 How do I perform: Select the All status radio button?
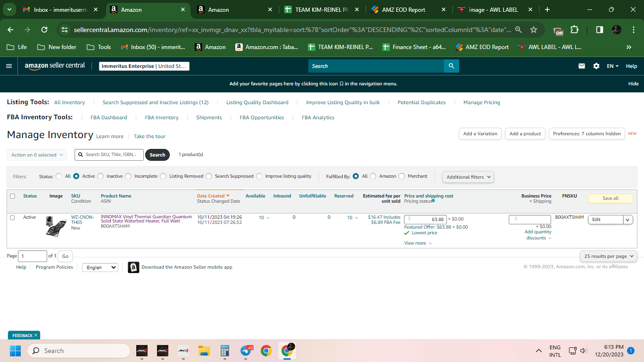pos(59,176)
